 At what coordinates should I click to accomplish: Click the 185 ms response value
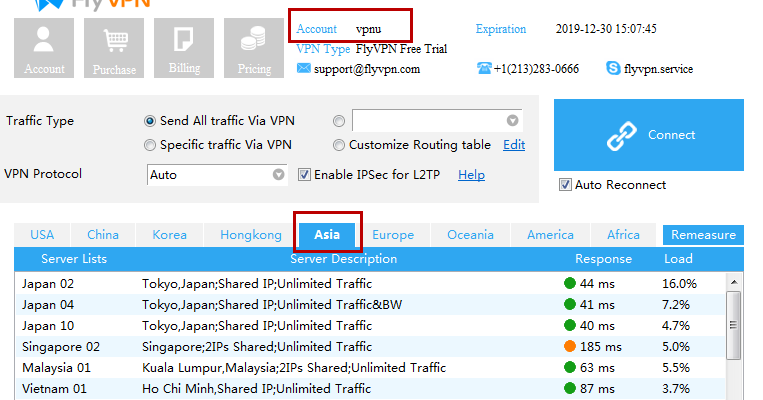point(601,346)
